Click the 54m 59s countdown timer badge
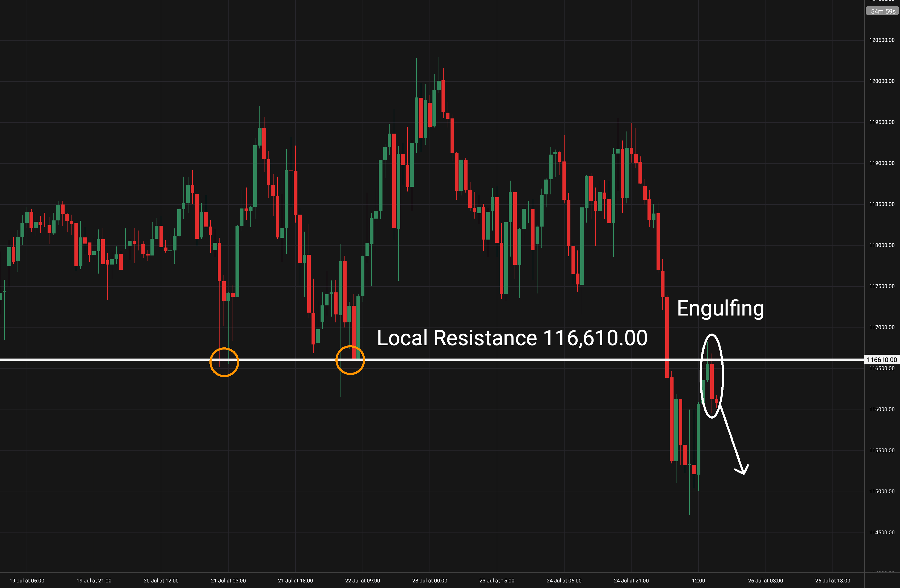 pos(882,11)
